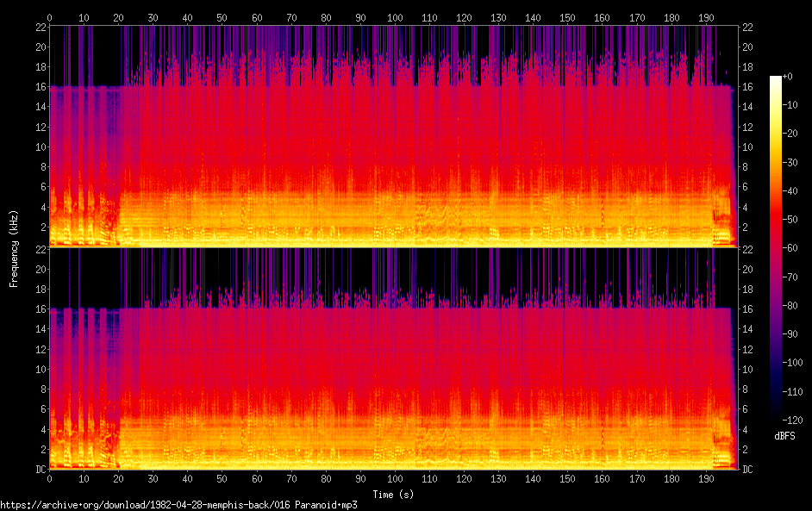Click the "+0" colorbar label

[787, 77]
